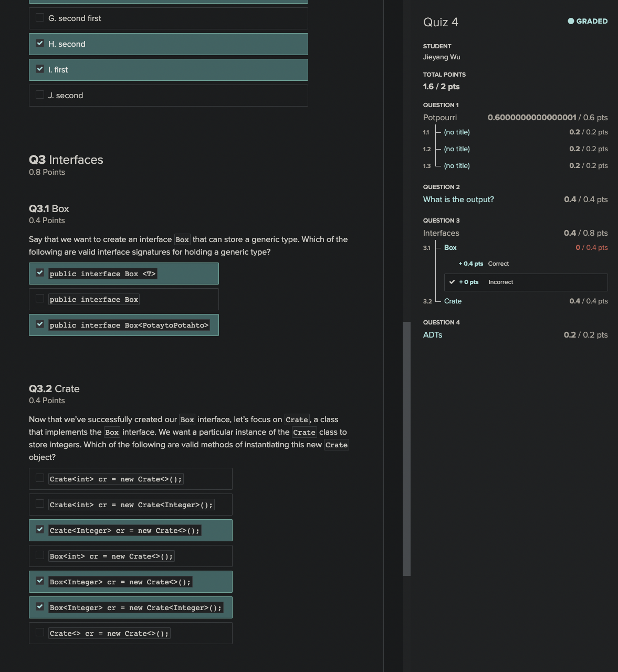This screenshot has height=672, width=618.
Task: Check the 'G. second first' checkbox
Action: pyautogui.click(x=40, y=18)
